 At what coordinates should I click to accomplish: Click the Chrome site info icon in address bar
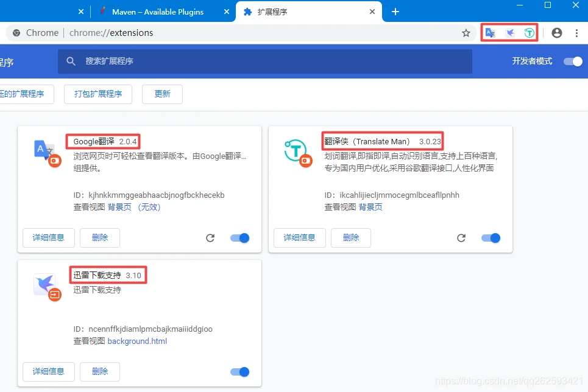pos(16,33)
